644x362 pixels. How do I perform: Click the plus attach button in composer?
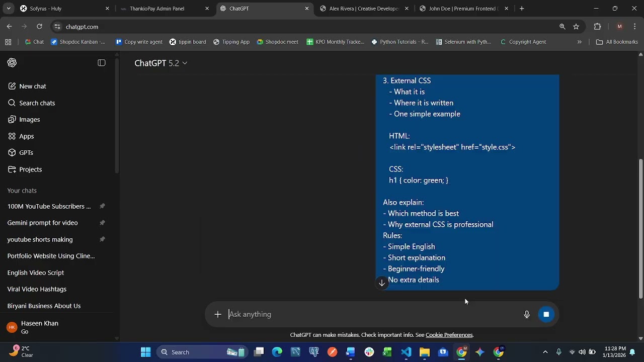point(218,314)
